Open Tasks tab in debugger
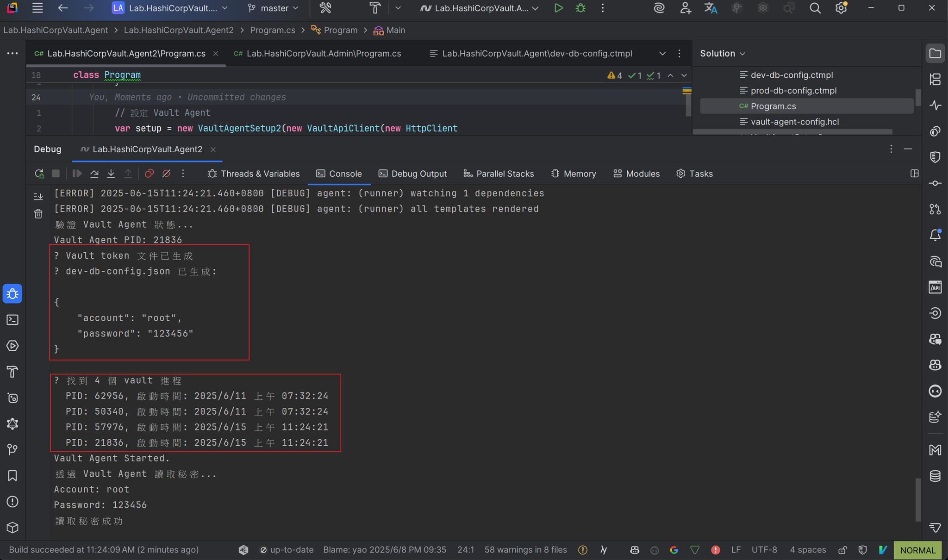 [694, 174]
